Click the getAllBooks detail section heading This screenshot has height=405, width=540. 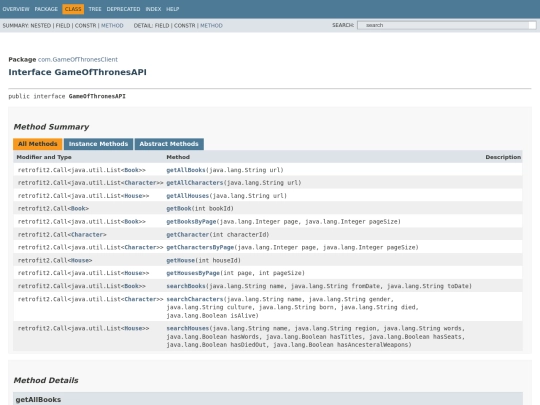(38, 399)
